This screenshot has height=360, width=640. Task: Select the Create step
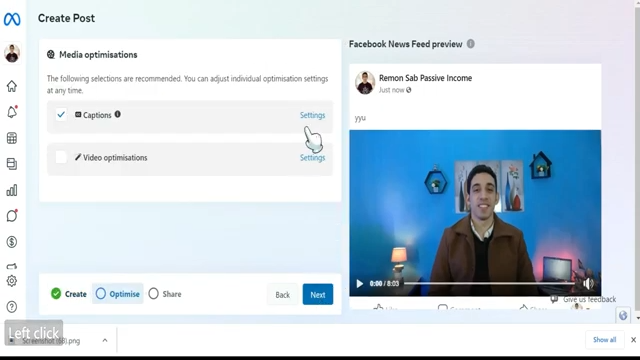click(69, 294)
